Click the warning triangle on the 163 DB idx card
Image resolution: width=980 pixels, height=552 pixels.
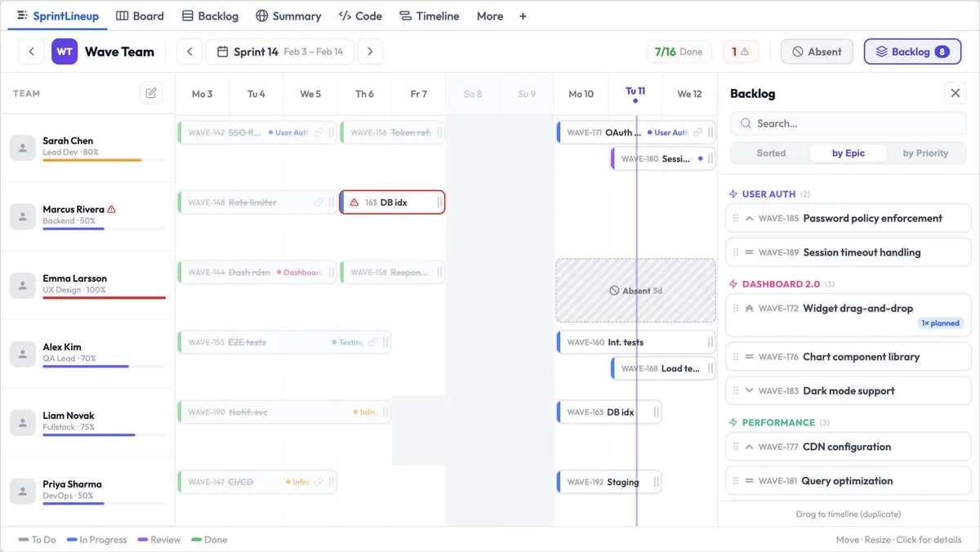tap(354, 203)
